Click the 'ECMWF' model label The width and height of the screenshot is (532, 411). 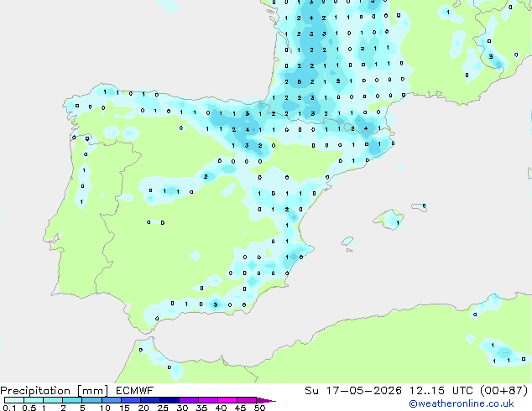point(134,391)
